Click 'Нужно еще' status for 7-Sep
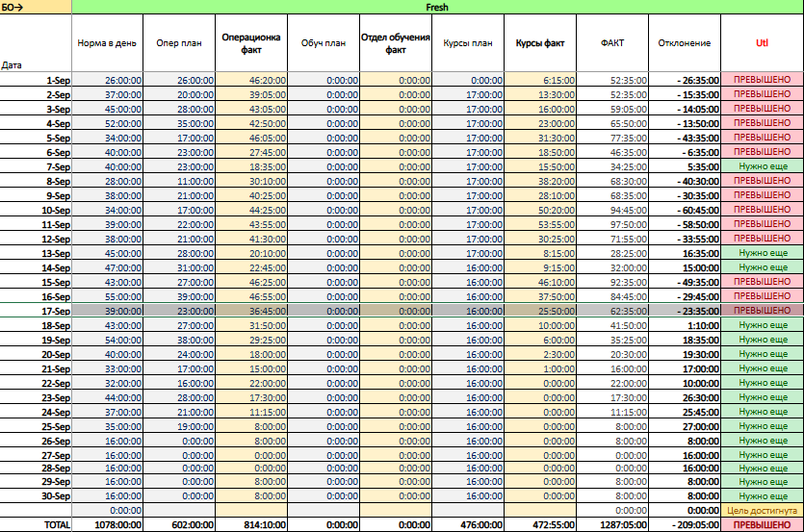Screen dimensions: 804x532 (x=762, y=166)
